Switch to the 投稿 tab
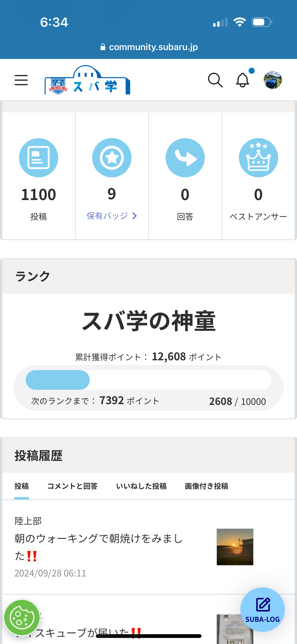The height and width of the screenshot is (644, 297). point(22,486)
